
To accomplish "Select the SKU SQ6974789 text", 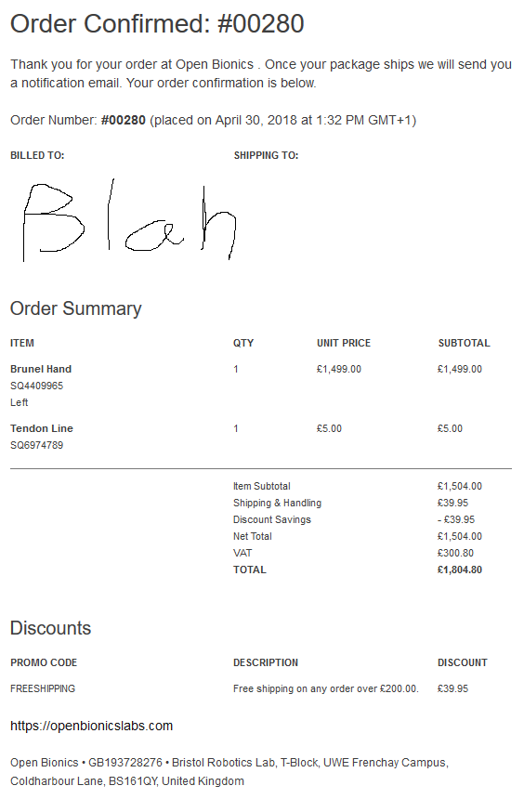I will tap(37, 445).
